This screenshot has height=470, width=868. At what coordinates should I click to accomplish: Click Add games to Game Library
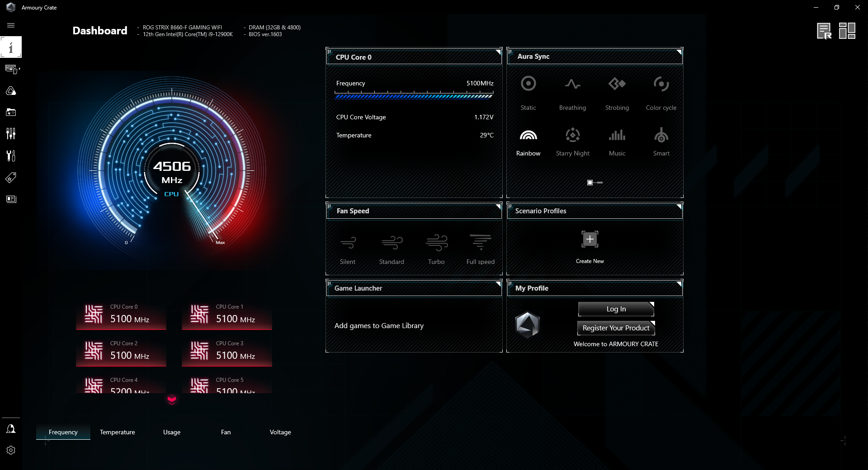pos(379,325)
